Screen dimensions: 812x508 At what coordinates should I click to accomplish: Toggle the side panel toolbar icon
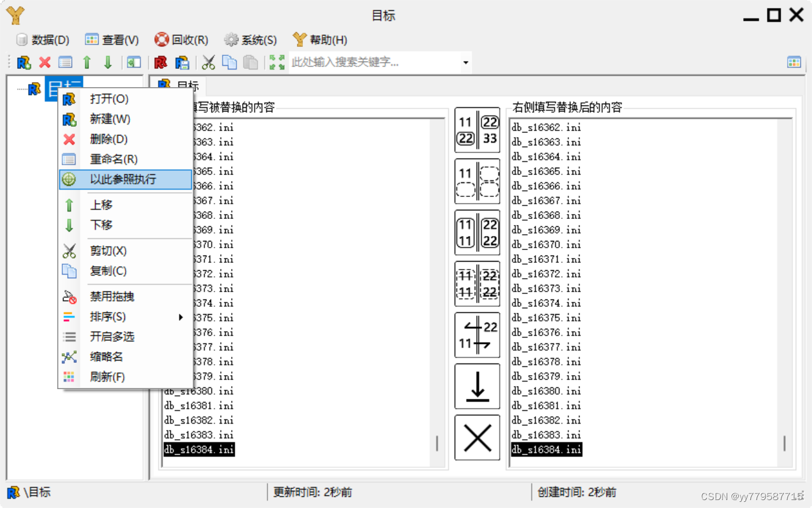click(x=134, y=62)
